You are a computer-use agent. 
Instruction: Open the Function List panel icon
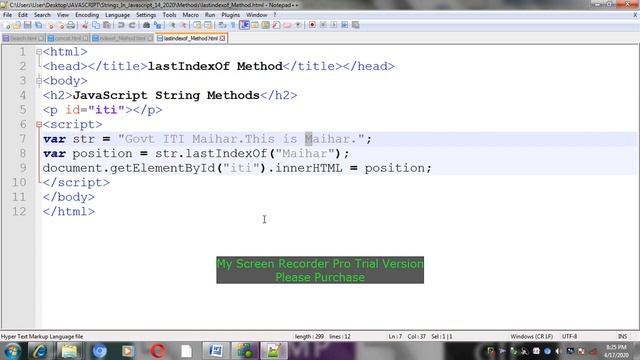[276, 25]
